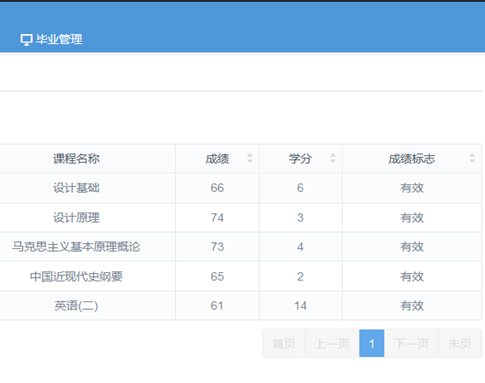The height and width of the screenshot is (383, 485).
Task: Select the 马克思主义基本原理概论 course cell
Action: pos(76,247)
